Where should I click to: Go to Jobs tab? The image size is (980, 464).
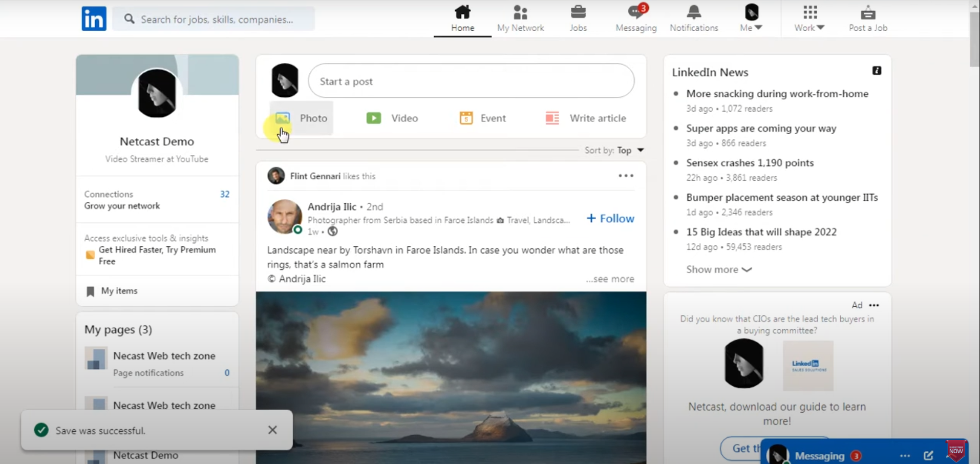tap(578, 28)
